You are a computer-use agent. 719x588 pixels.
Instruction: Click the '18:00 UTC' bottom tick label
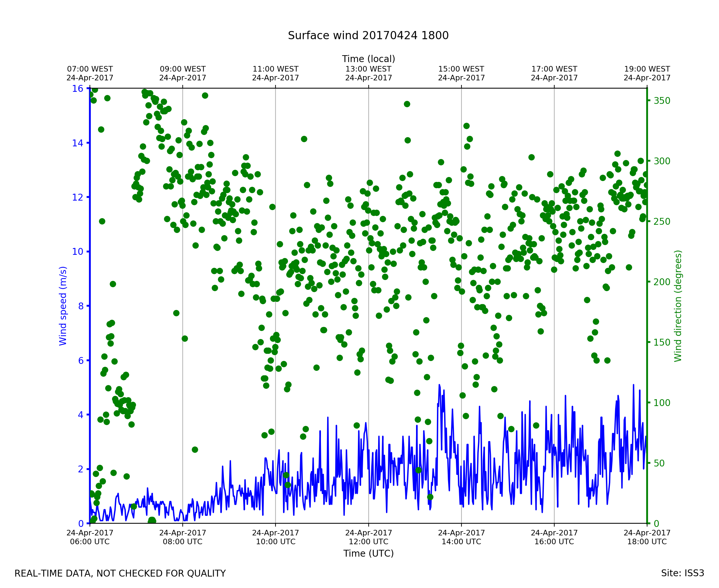click(646, 542)
